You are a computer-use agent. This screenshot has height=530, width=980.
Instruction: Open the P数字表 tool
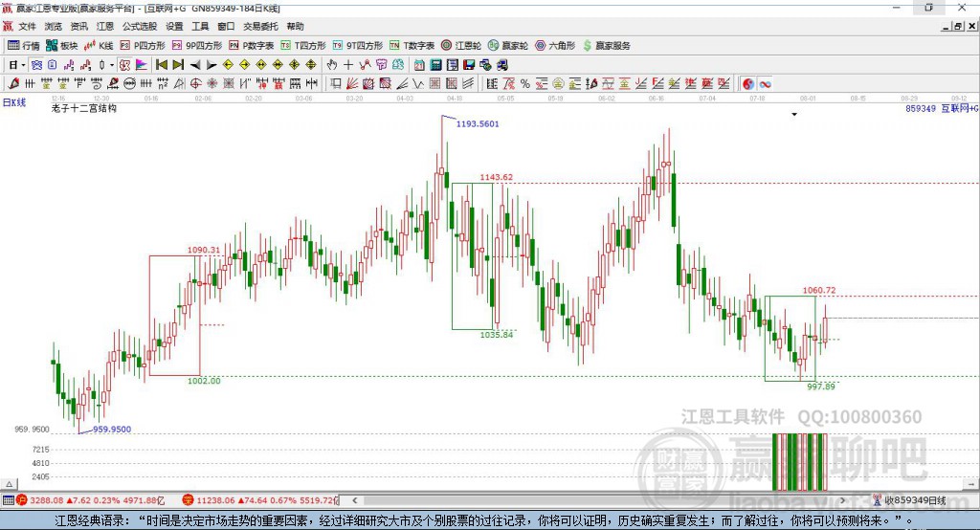[252, 46]
